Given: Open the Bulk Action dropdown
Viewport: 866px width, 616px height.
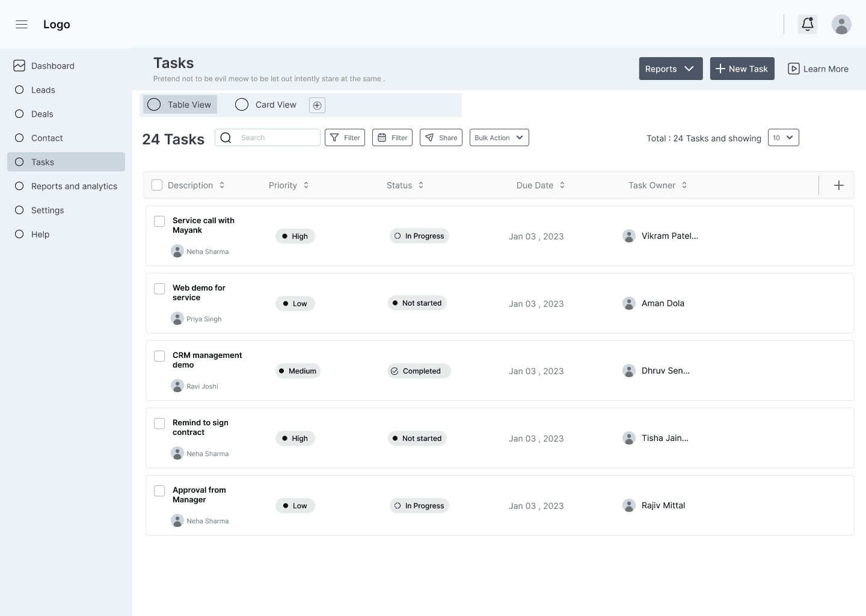Looking at the screenshot, I should click(499, 138).
